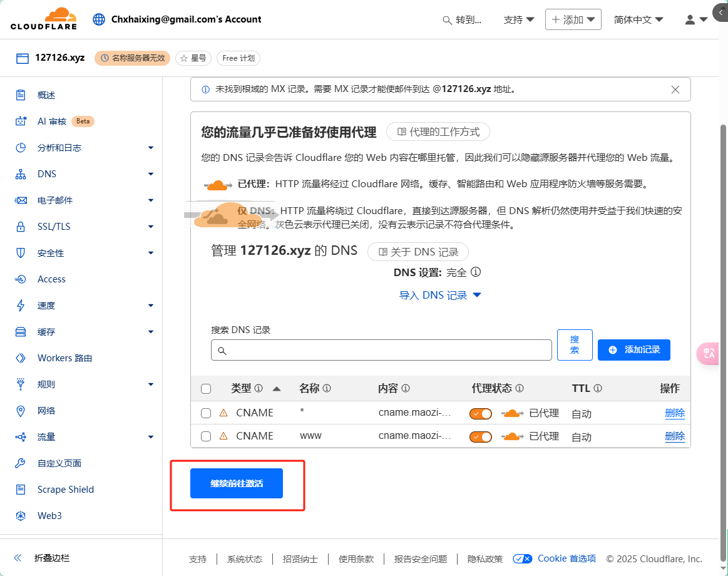Expand the 安全性 sidebar section arrow
728x576 pixels.
point(150,253)
